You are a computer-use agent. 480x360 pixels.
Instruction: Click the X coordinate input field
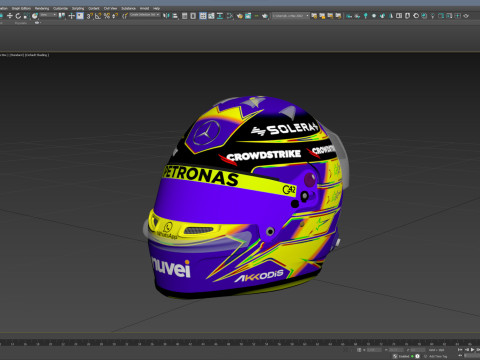click(x=374, y=350)
